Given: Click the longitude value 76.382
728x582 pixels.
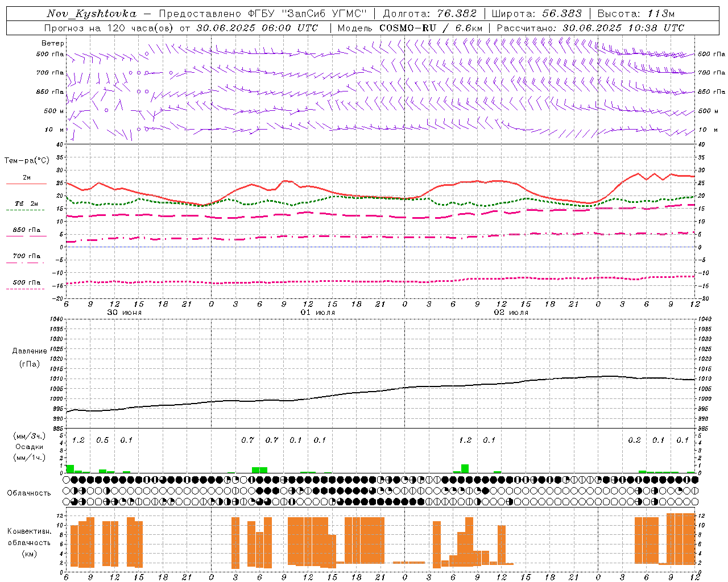Looking at the screenshot, I should tap(457, 14).
